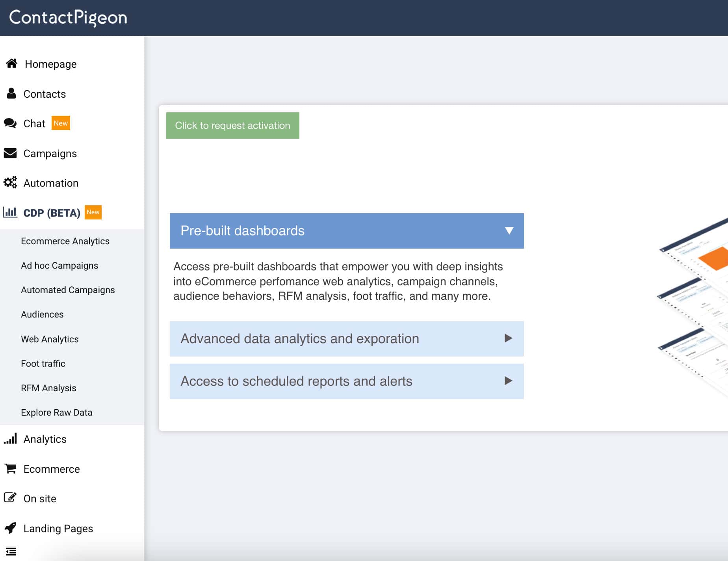Click the Automation gears icon
728x561 pixels.
[10, 182]
